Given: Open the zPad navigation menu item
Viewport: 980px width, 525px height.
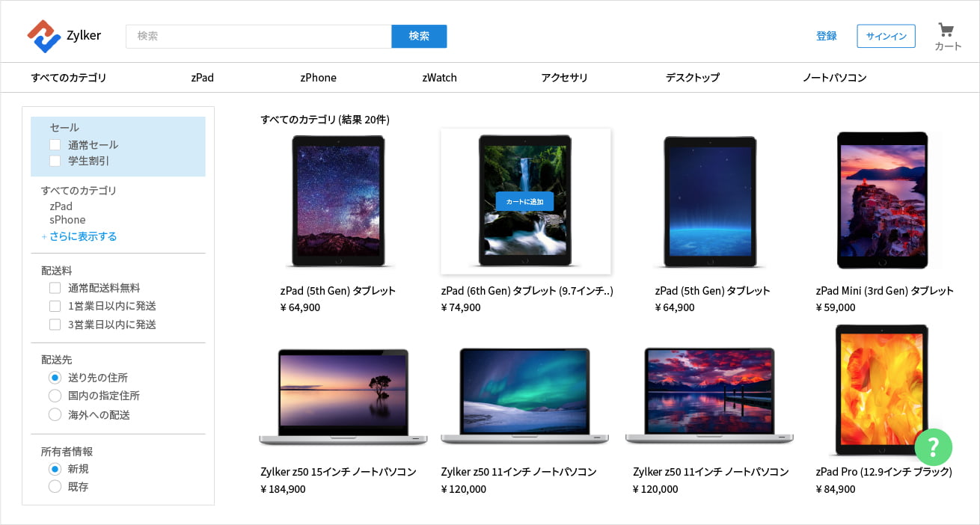Looking at the screenshot, I should click(x=203, y=78).
